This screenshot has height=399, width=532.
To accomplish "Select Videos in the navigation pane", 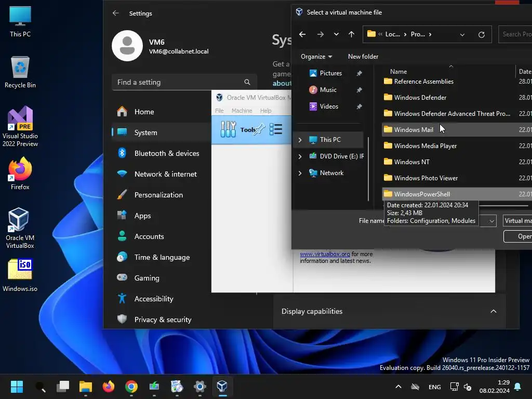I will point(329,107).
